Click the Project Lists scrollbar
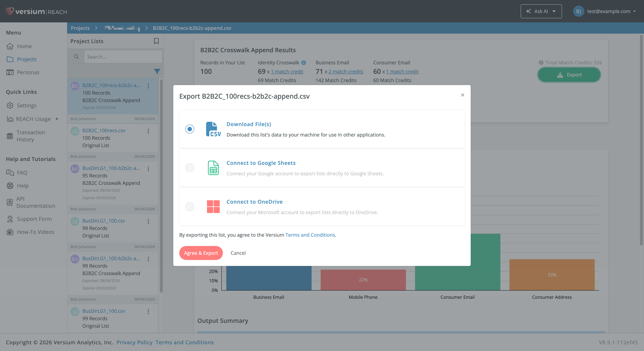Viewport: 644px width, 351px height. [161, 186]
